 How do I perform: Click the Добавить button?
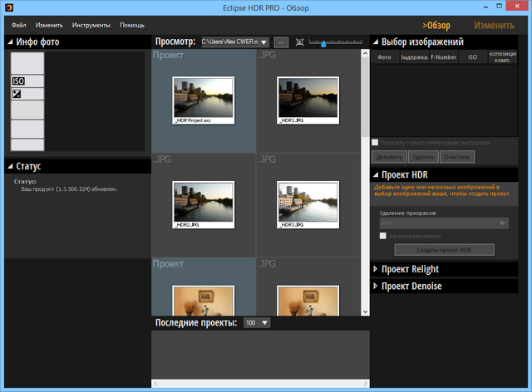(387, 156)
